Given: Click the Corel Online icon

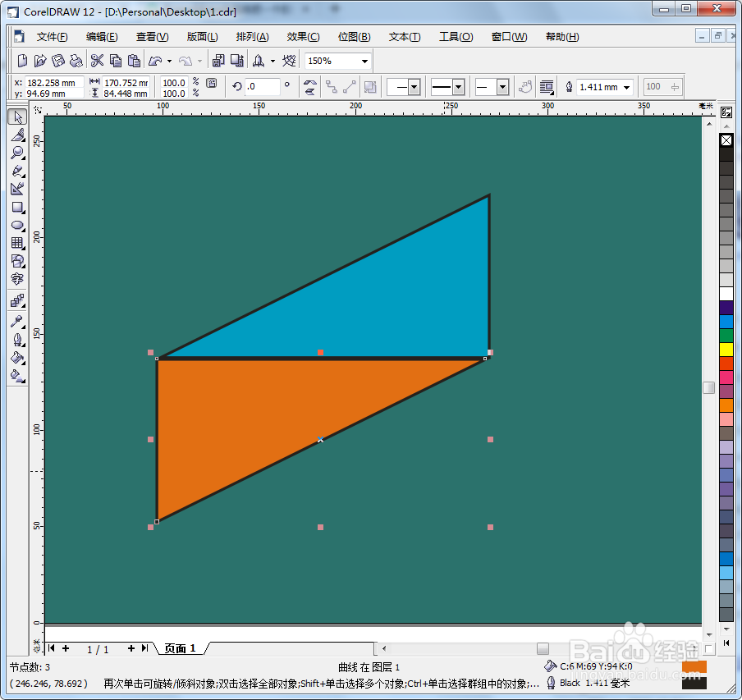Looking at the screenshot, I should pyautogui.click(x=289, y=61).
